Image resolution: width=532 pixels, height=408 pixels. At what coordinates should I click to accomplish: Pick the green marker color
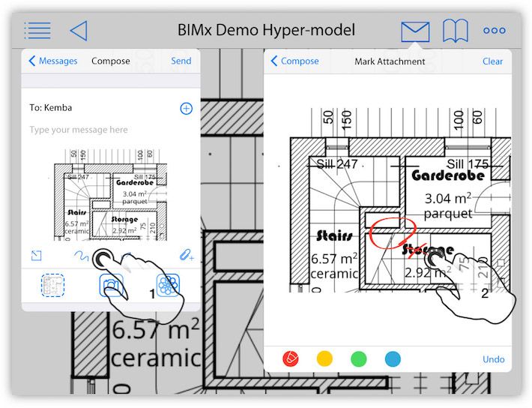point(359,359)
